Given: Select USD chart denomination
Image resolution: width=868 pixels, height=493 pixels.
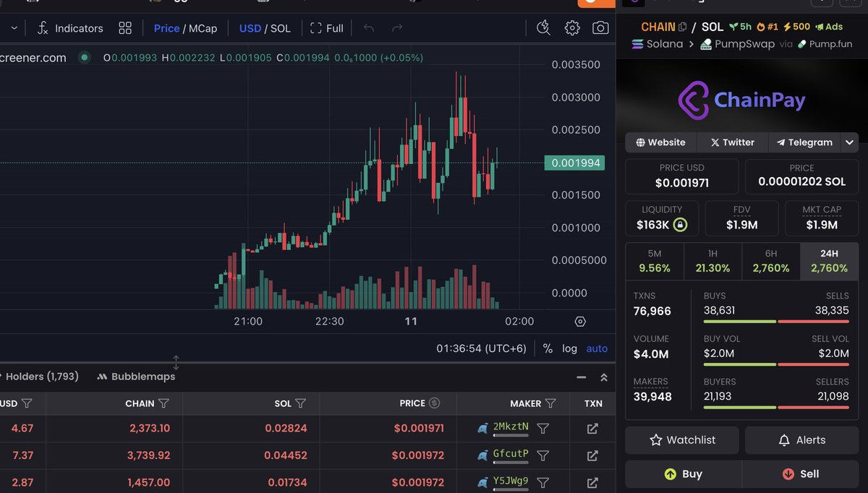Looking at the screenshot, I should click(x=250, y=28).
